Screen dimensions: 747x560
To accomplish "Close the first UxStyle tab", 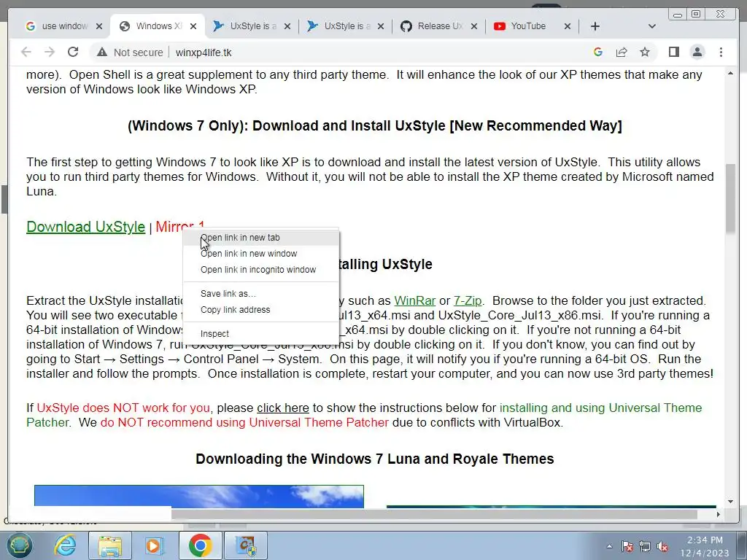I will [287, 26].
